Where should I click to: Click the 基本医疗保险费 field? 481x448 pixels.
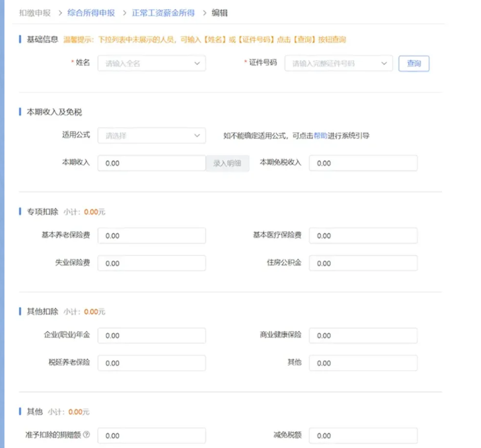point(363,236)
